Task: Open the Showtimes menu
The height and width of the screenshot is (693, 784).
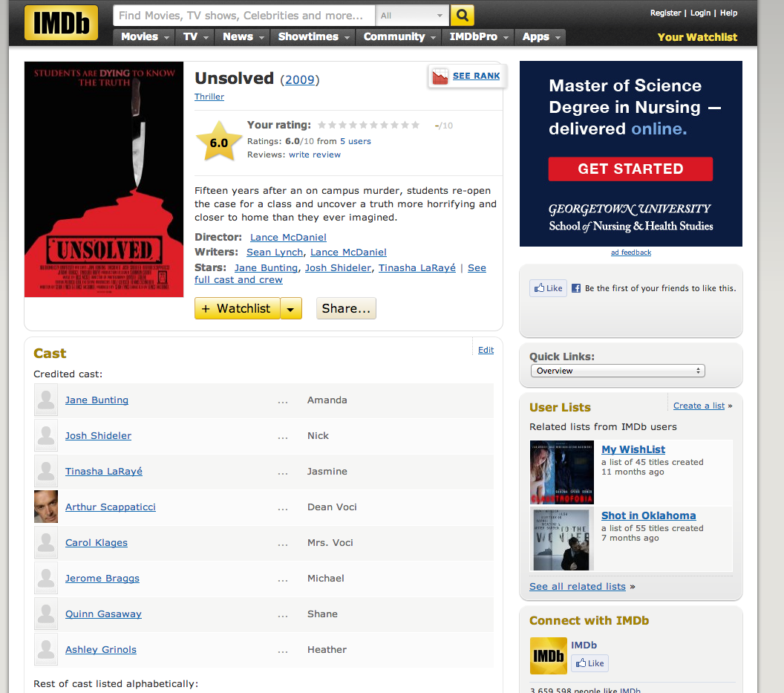Action: 313,37
